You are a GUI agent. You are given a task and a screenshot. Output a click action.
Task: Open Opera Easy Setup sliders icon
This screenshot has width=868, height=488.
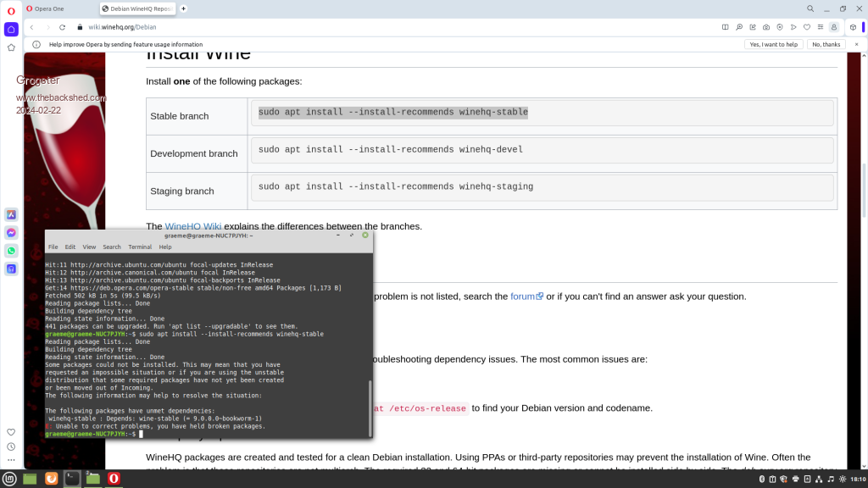click(821, 27)
